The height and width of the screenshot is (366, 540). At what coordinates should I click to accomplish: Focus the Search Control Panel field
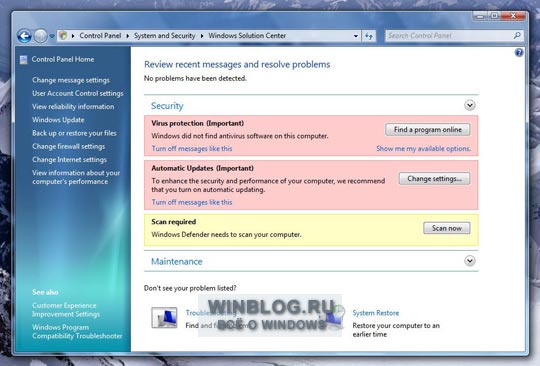click(x=454, y=35)
